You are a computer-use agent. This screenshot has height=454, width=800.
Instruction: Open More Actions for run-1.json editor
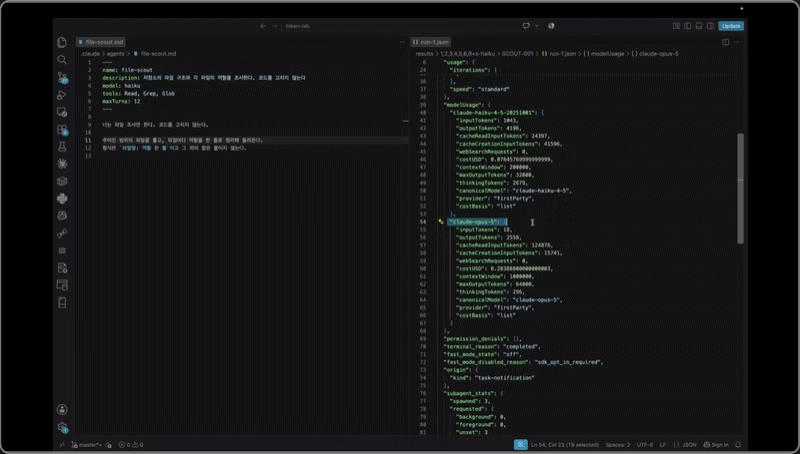click(737, 42)
